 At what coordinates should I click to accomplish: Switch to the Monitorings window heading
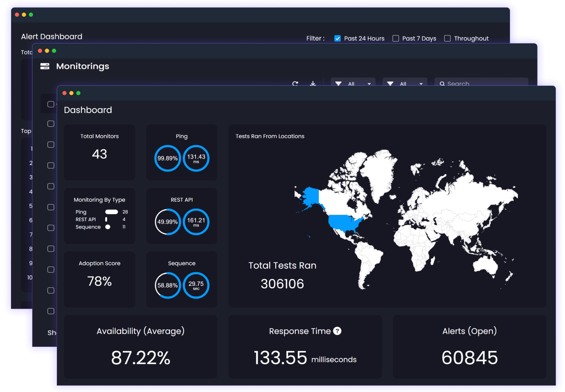point(83,66)
